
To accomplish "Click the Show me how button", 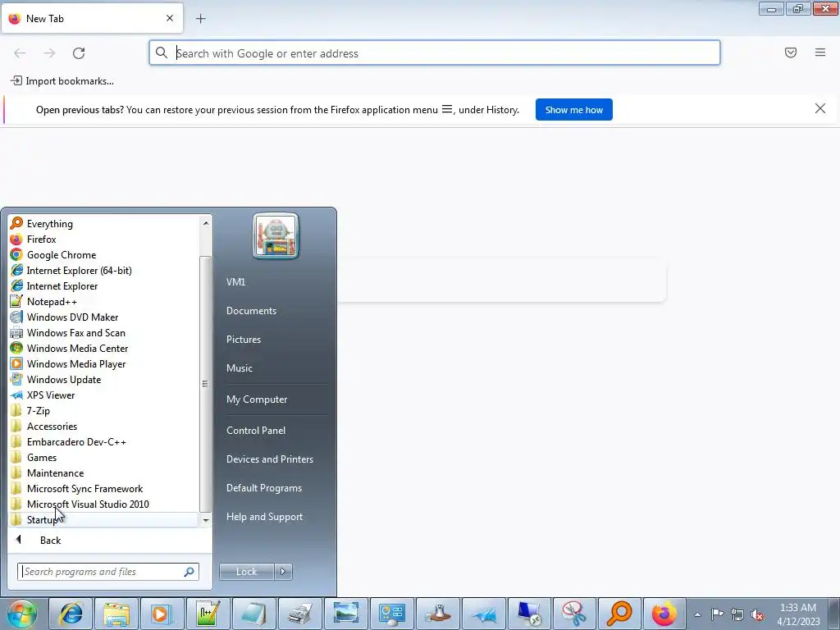I will (x=573, y=110).
